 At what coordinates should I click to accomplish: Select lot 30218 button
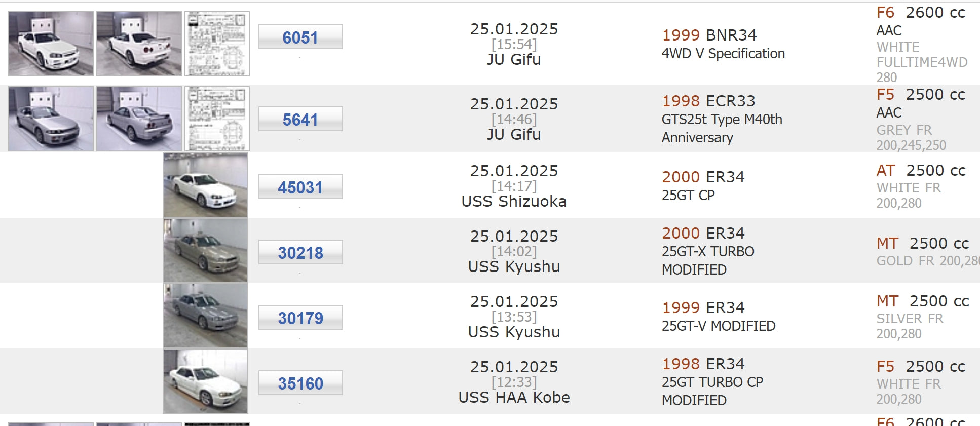pos(300,252)
